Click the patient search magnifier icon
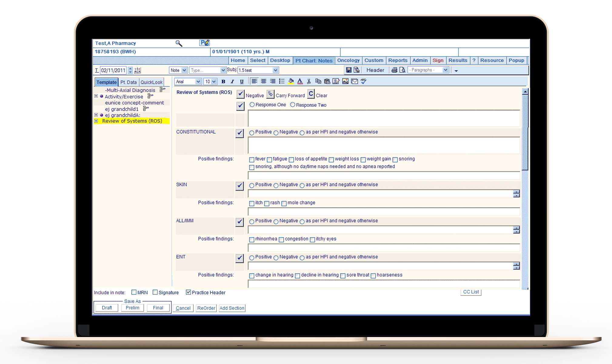The width and height of the screenshot is (612, 364). point(179,43)
